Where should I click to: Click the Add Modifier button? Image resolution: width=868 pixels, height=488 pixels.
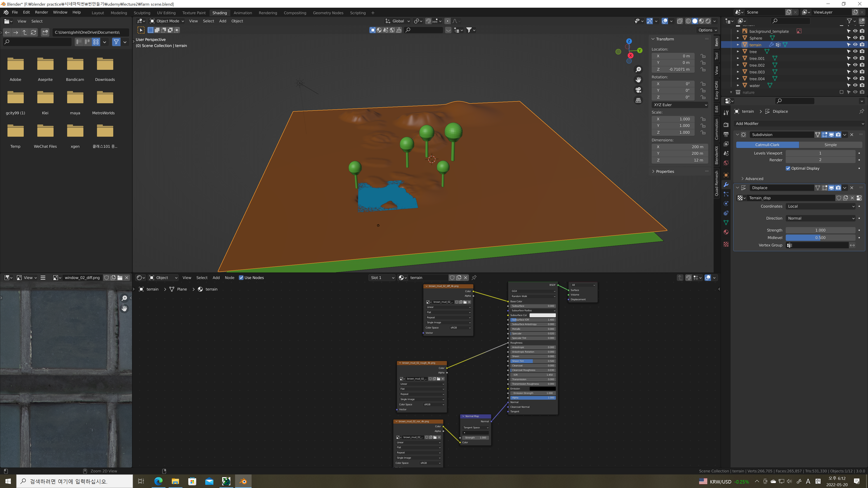(x=799, y=124)
